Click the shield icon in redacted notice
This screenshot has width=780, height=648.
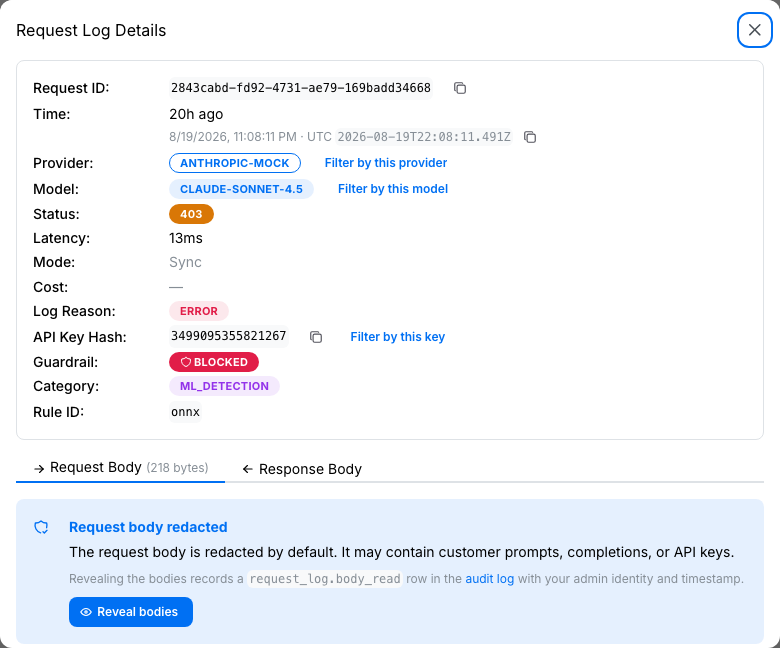41,527
